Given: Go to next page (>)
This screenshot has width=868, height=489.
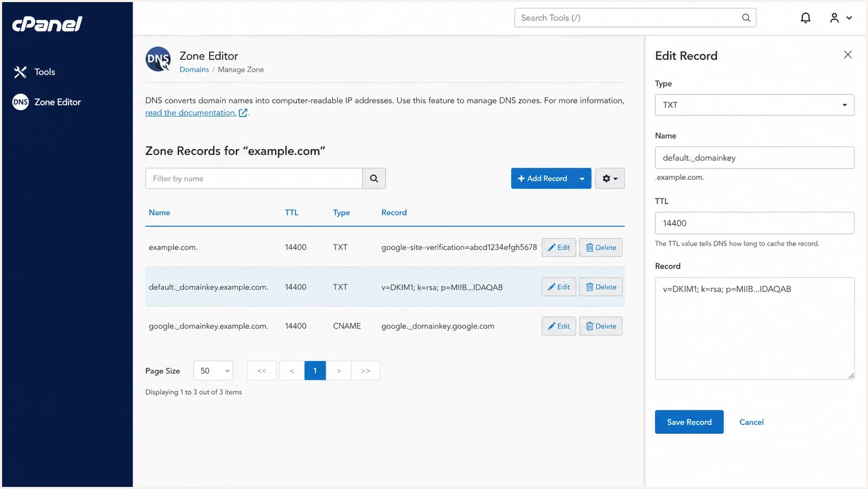Looking at the screenshot, I should click(338, 371).
